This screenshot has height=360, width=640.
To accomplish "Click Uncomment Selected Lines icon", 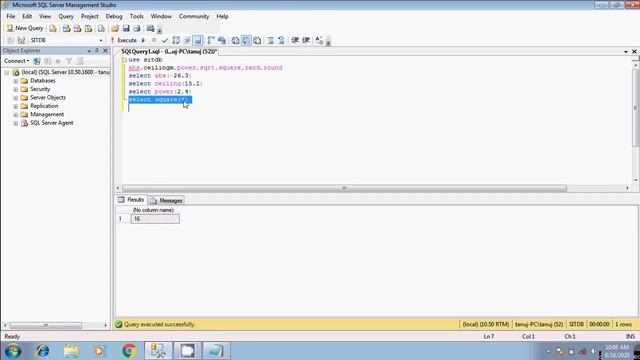I will pyautogui.click(x=281, y=40).
